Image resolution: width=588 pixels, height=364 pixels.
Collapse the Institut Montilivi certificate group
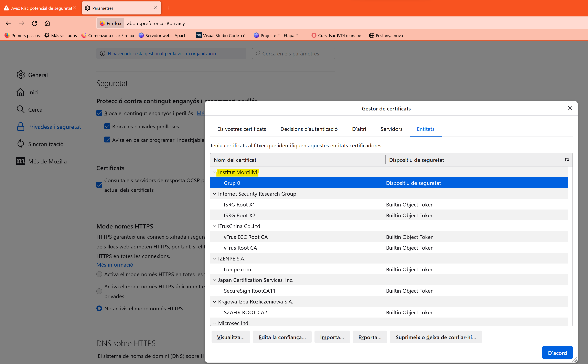[x=214, y=172]
